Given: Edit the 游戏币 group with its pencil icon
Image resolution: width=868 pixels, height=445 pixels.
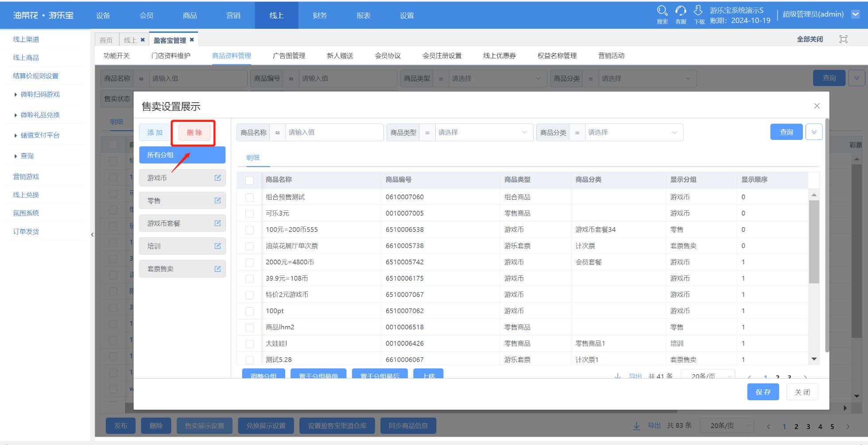Looking at the screenshot, I should click(x=217, y=178).
